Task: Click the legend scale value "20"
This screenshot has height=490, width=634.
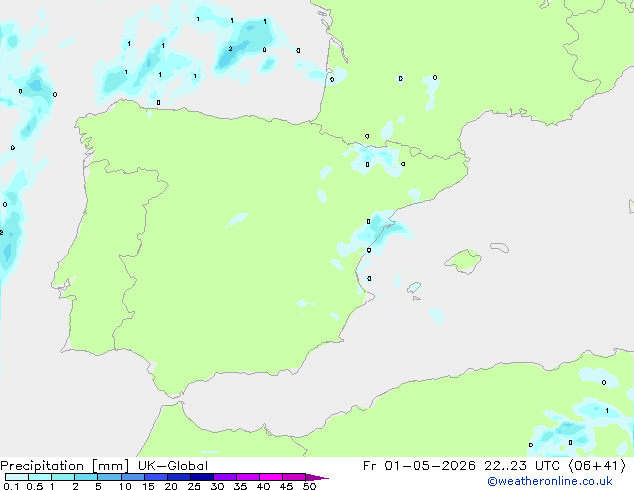Action: [x=171, y=486]
